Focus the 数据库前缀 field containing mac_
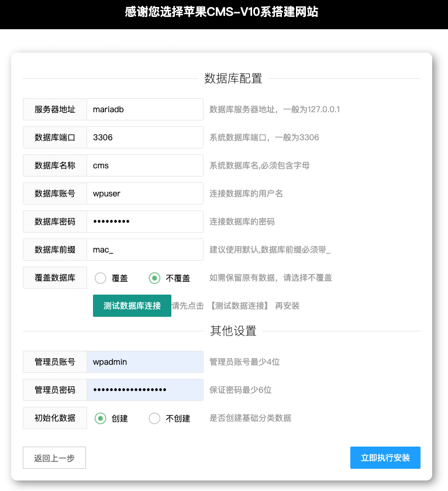 [144, 250]
